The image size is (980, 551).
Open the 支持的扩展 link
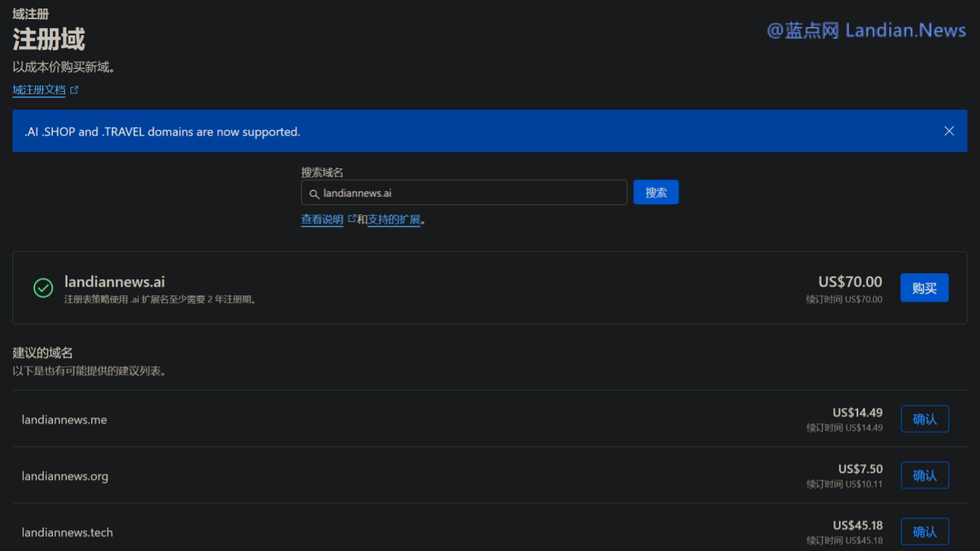(x=394, y=220)
